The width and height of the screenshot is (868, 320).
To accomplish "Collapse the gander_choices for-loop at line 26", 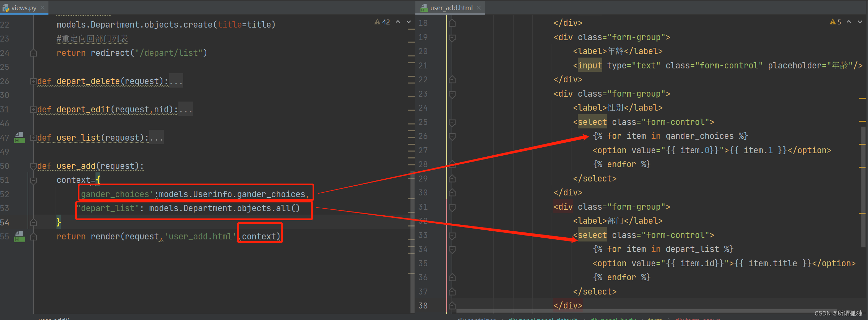I will tap(452, 136).
